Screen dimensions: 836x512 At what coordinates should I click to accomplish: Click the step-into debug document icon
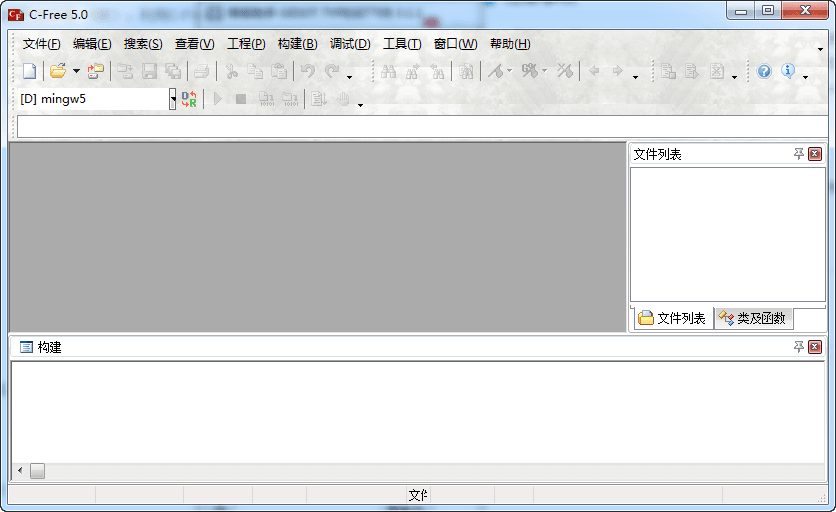pyautogui.click(x=318, y=99)
